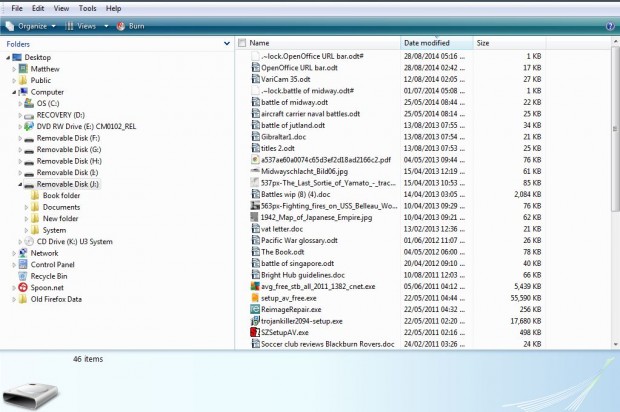Click the Help question mark icon
Image resolution: width=620 pixels, height=412 pixels.
pyautogui.click(x=609, y=26)
